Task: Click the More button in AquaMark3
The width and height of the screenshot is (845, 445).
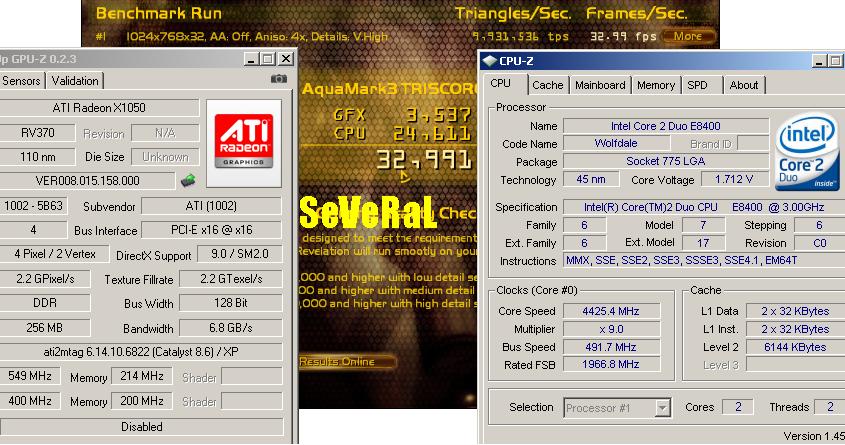Action: 688,36
